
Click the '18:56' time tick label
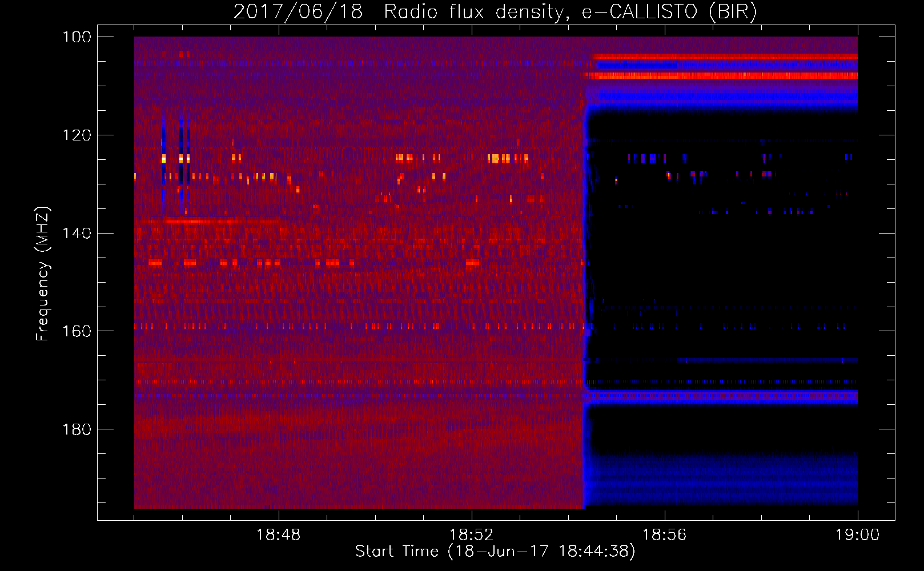(x=665, y=535)
